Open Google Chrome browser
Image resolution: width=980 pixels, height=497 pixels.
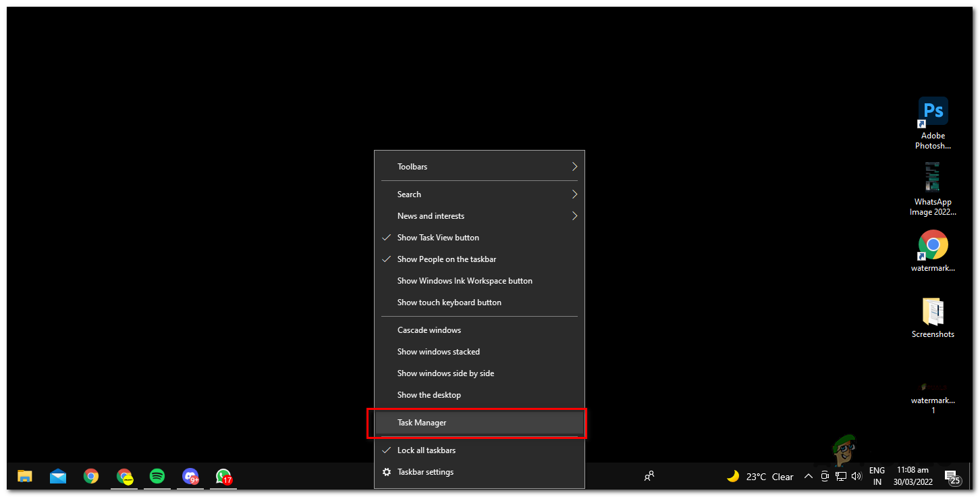(91, 476)
